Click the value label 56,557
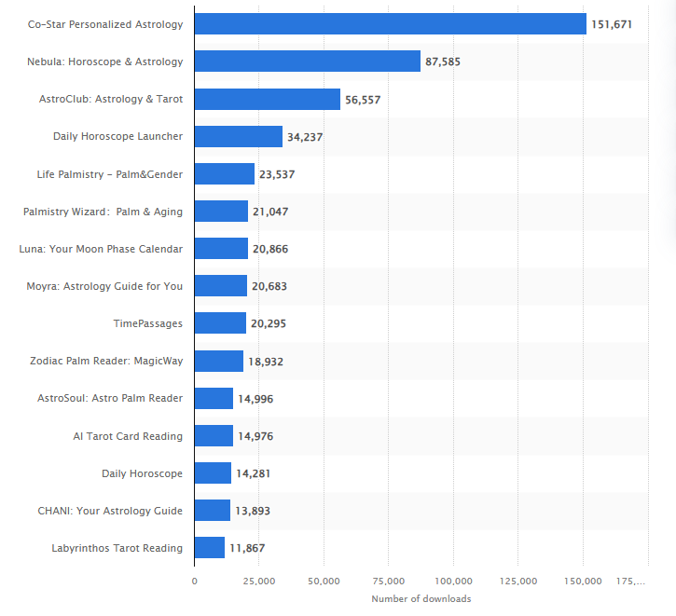Screen dimensions: 676x616 point(363,100)
